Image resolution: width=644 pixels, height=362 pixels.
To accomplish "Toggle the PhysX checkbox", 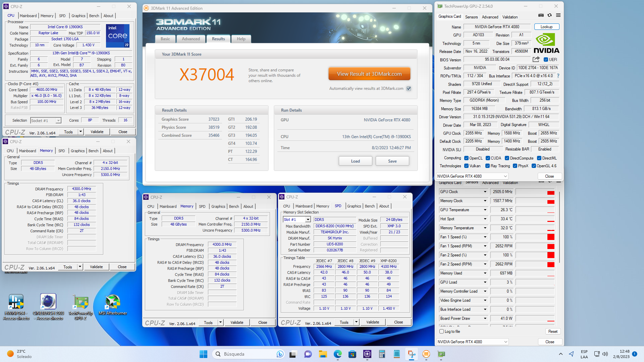I will [515, 166].
